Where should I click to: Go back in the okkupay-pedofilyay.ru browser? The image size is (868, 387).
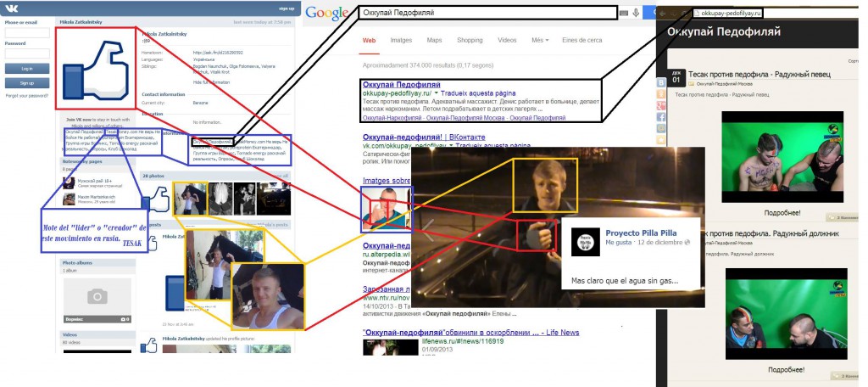pyautogui.click(x=662, y=13)
